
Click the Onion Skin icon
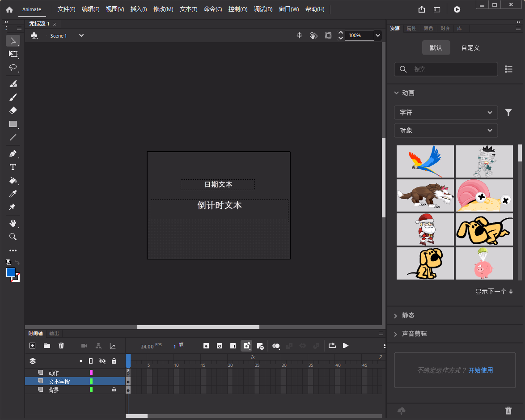(276, 346)
